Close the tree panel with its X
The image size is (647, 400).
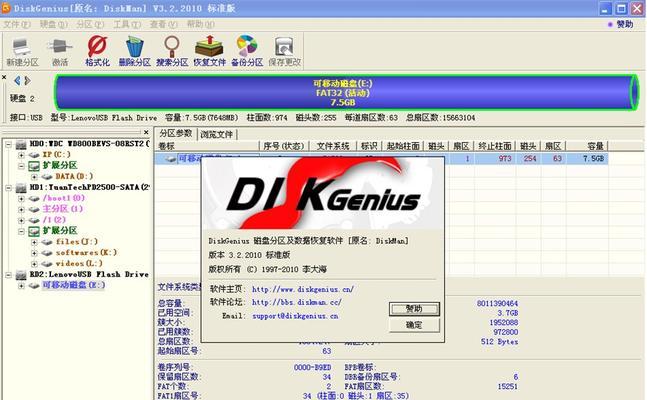pos(146,132)
